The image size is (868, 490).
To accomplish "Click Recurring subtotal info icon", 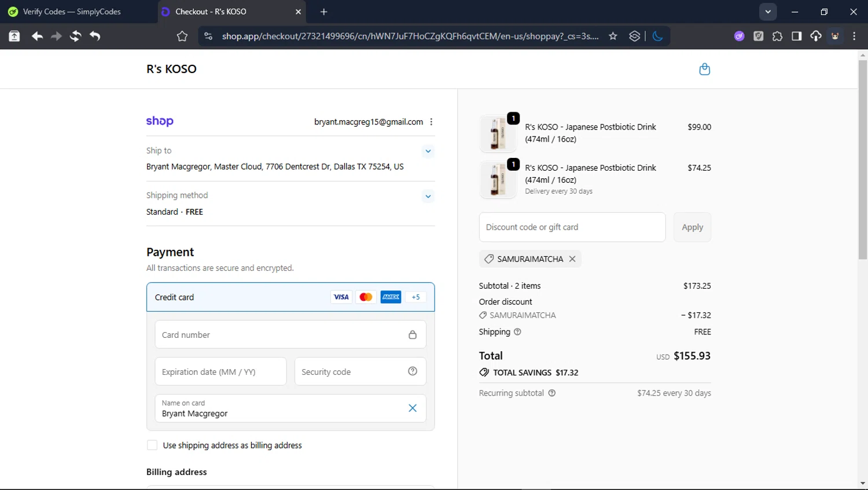I will coord(552,393).
